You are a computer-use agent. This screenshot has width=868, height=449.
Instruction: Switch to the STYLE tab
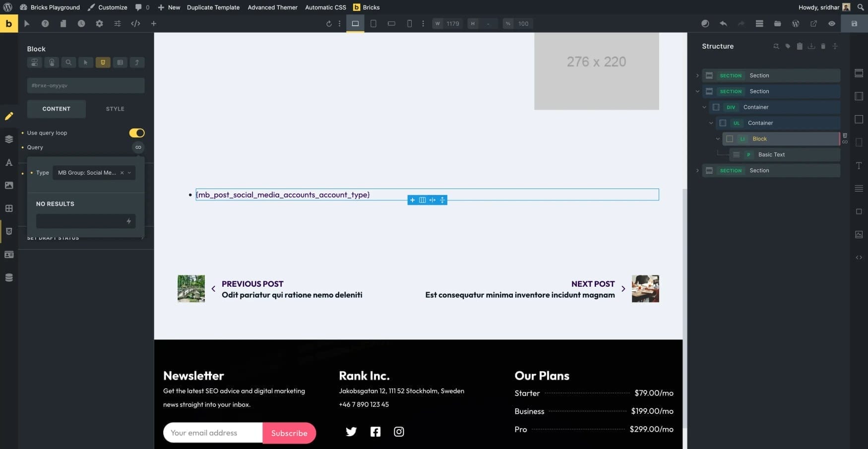(115, 109)
